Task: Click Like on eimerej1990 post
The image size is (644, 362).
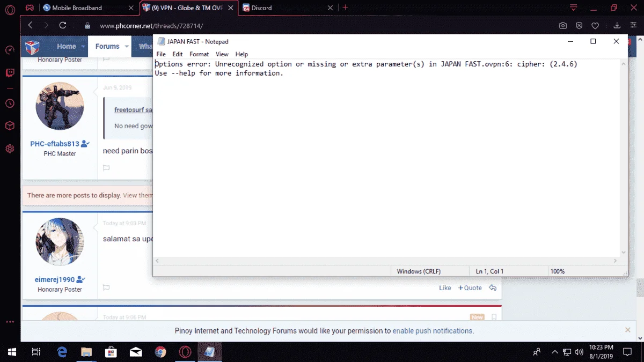Action: [x=445, y=288]
